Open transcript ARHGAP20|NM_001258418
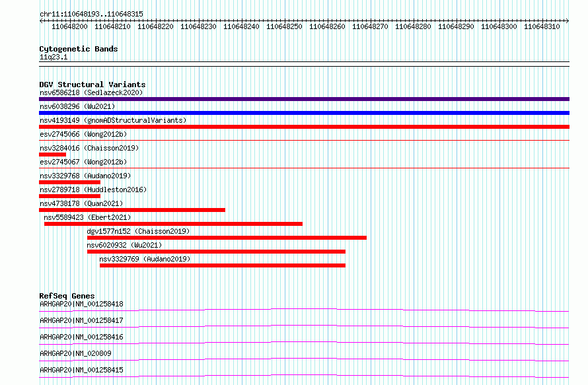This screenshot has width=588, height=385. click(x=81, y=304)
